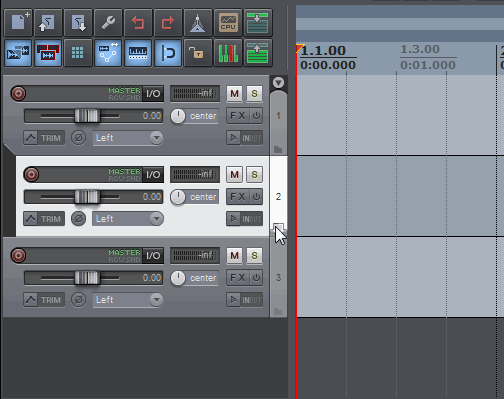Invert track 2 phase button
The width and height of the screenshot is (504, 399).
point(79,219)
